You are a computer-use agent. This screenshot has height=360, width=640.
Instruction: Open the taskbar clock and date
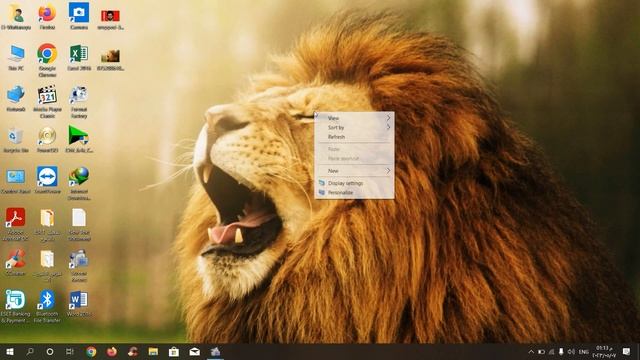click(605, 352)
